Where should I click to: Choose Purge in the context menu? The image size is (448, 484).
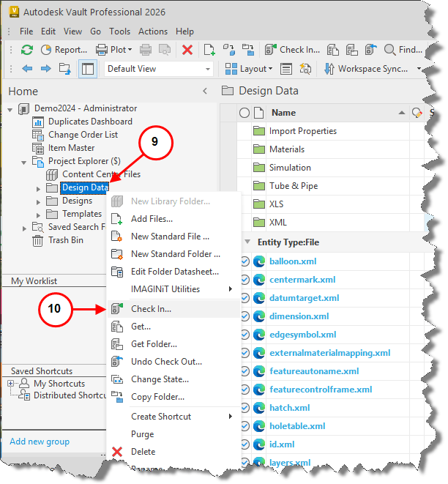(x=173, y=434)
